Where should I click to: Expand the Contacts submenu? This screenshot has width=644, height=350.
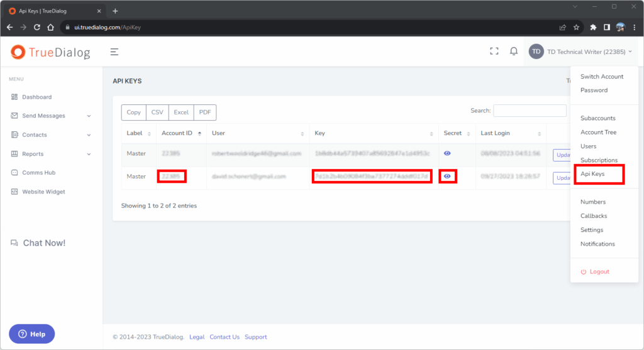(x=89, y=135)
